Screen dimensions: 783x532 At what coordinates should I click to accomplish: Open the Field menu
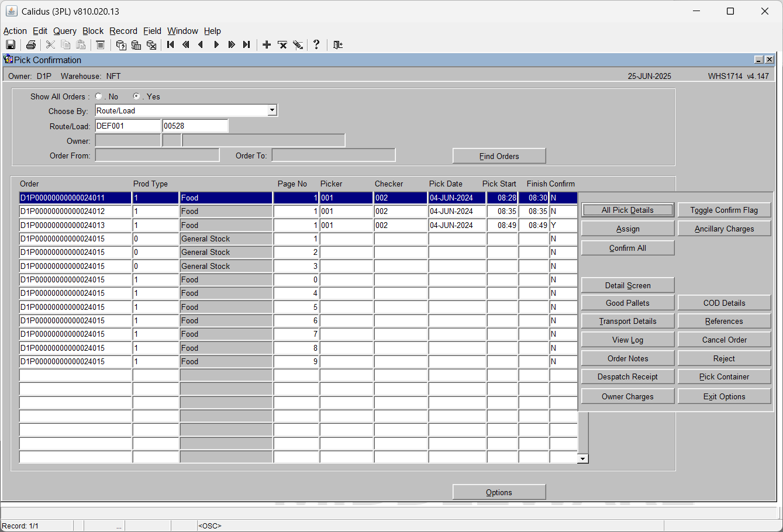coord(153,31)
